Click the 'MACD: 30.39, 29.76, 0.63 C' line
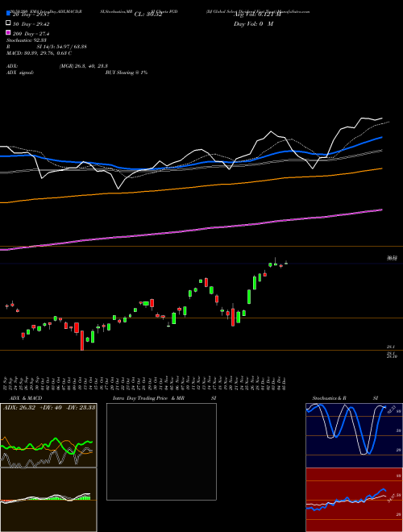 tap(39, 53)
